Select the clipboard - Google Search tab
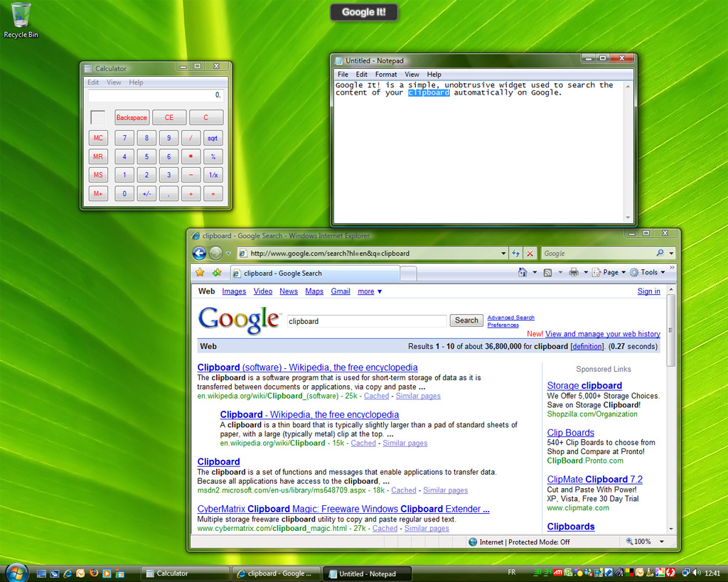 pyautogui.click(x=315, y=274)
